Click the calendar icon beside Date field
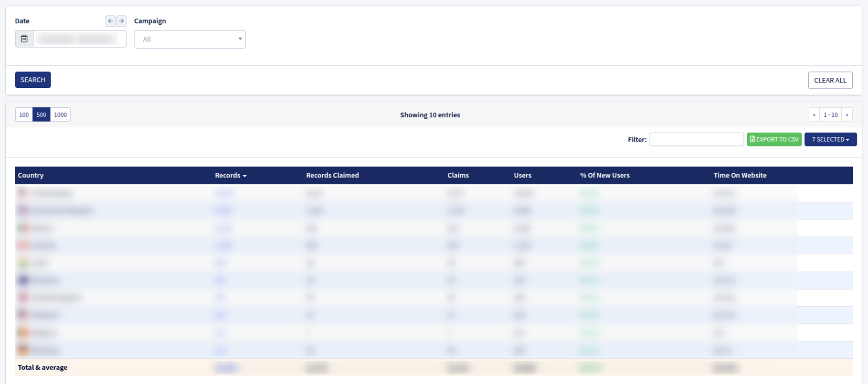The image size is (868, 384). (x=24, y=39)
